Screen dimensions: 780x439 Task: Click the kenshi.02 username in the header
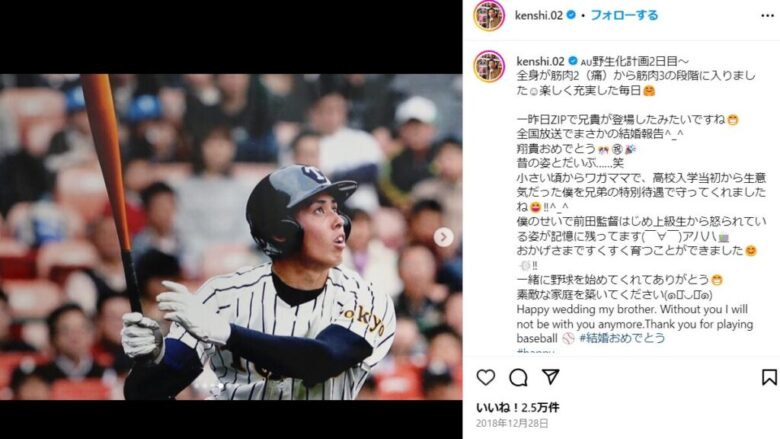click(x=539, y=15)
